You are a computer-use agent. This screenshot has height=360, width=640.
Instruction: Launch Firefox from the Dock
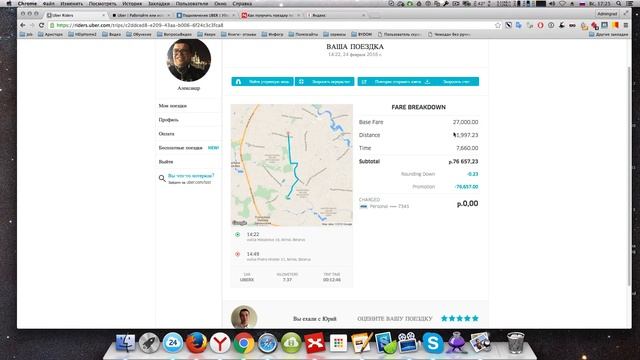pyautogui.click(x=196, y=342)
